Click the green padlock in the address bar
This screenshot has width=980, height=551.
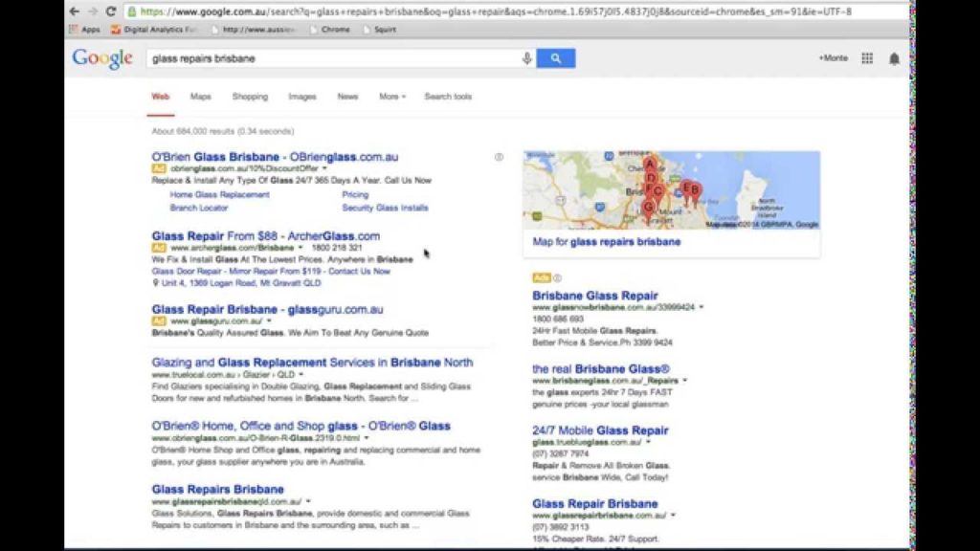click(x=132, y=11)
